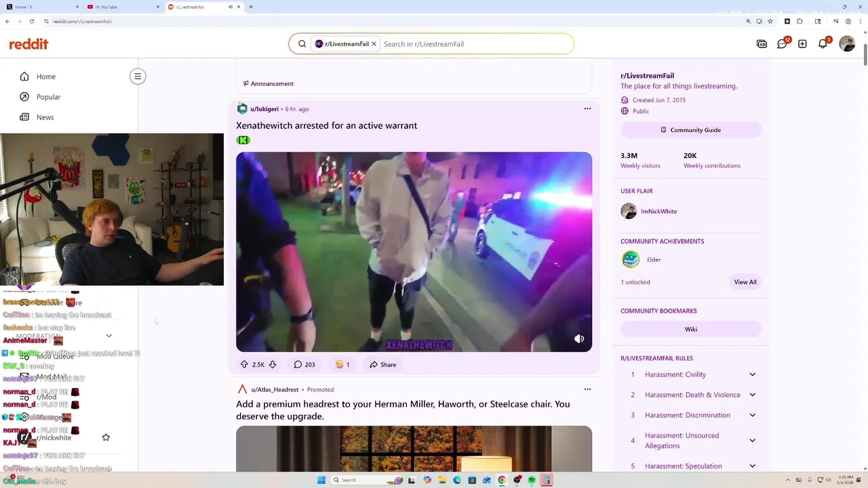This screenshot has width=868, height=488.
Task: Unmute the video via speaker icon
Action: 579,339
